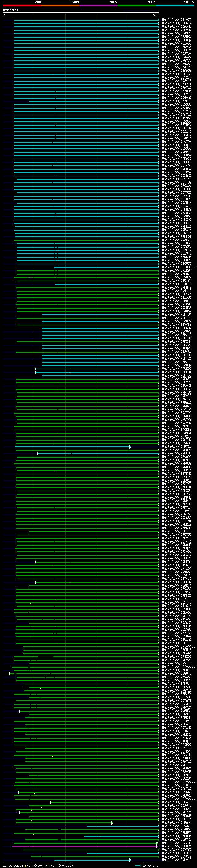Click the green ~80% identity legend bar
This screenshot has width=197, height=868.
(137, 6)
